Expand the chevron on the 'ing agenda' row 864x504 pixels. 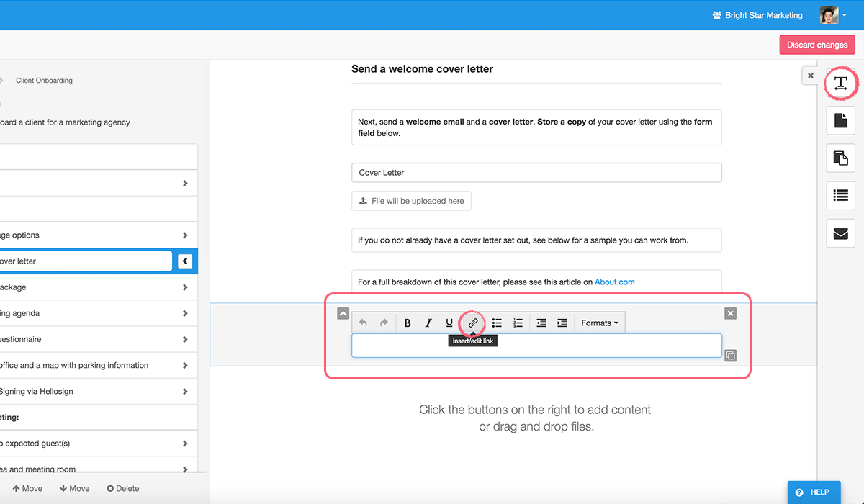coord(185,313)
